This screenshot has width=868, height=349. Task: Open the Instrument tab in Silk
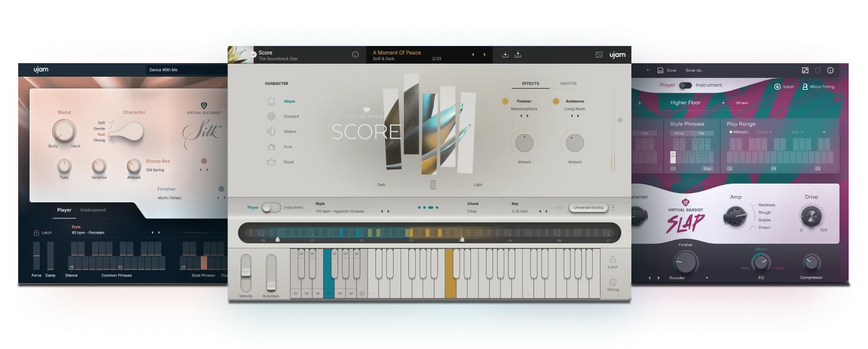click(93, 210)
